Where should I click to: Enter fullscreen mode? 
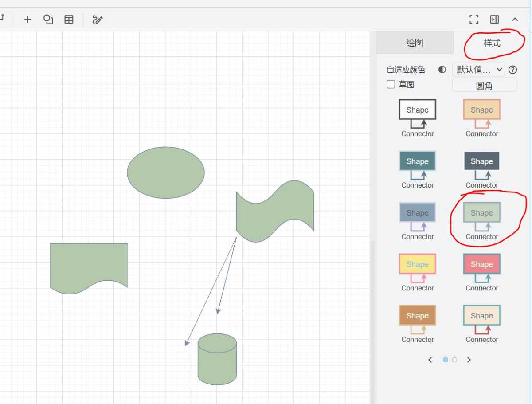tap(474, 20)
